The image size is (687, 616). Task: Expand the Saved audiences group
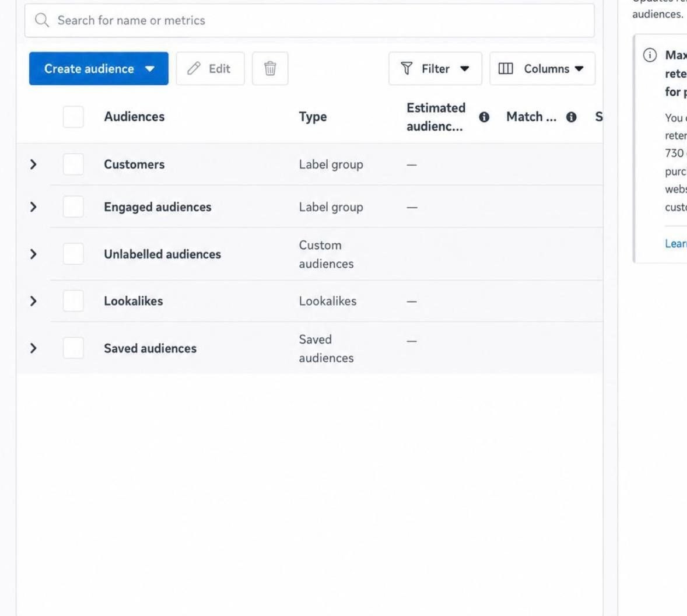click(33, 348)
